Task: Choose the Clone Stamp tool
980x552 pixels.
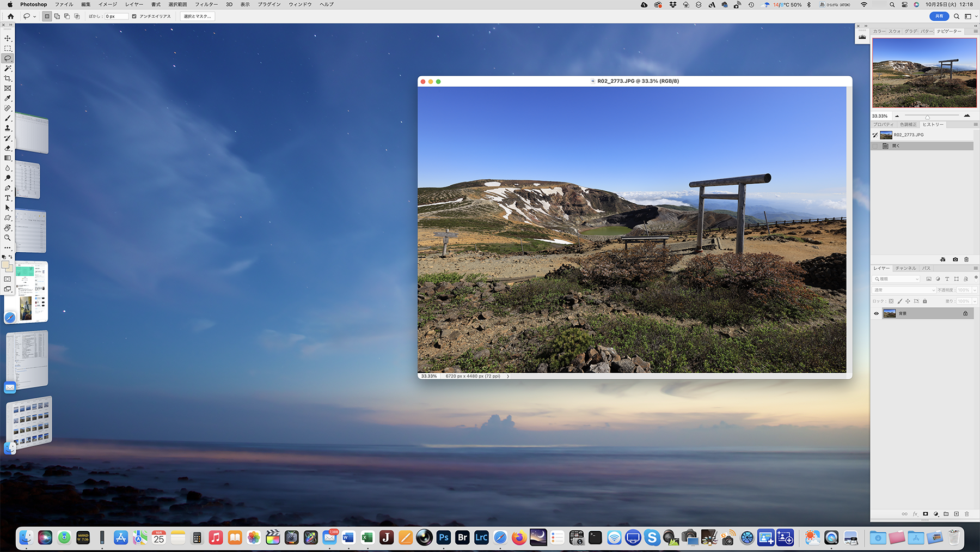Action: point(8,128)
